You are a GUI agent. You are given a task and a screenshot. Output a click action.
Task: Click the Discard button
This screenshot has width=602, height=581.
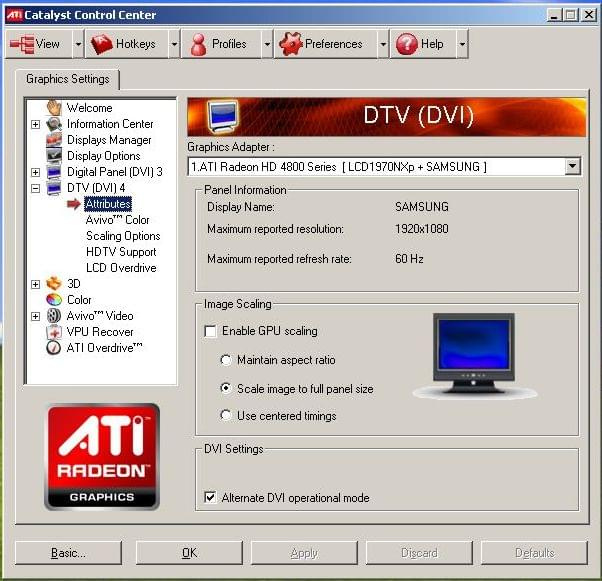(419, 553)
